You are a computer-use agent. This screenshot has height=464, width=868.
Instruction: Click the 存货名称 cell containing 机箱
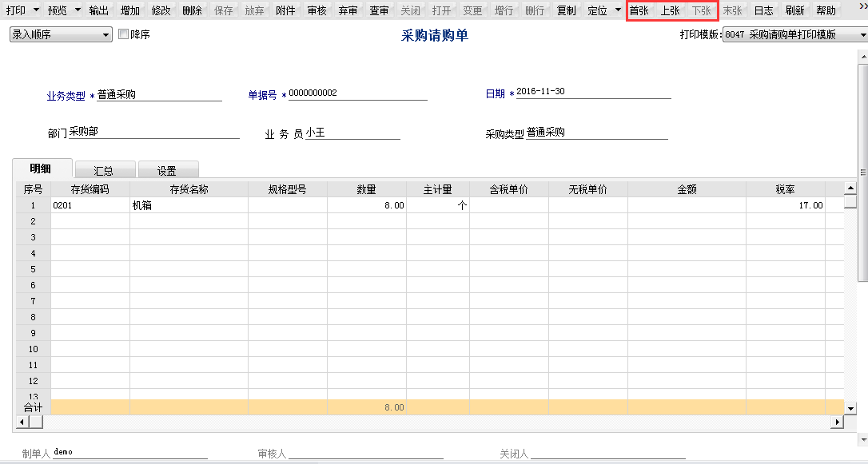click(x=189, y=205)
